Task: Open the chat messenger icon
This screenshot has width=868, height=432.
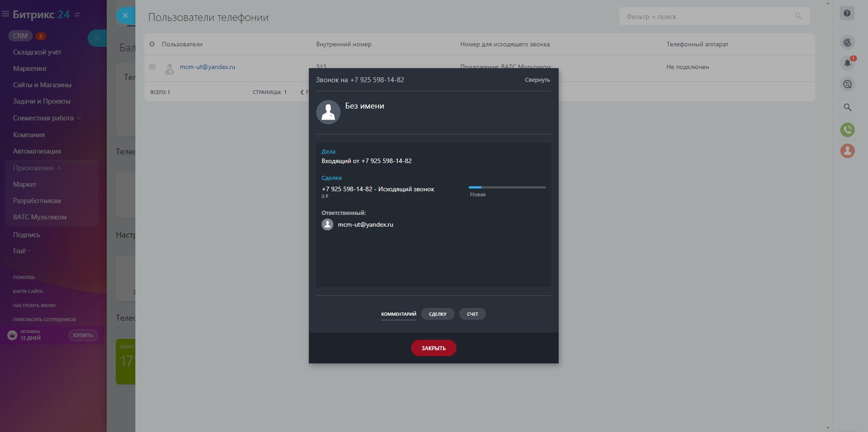Action: 848,84
